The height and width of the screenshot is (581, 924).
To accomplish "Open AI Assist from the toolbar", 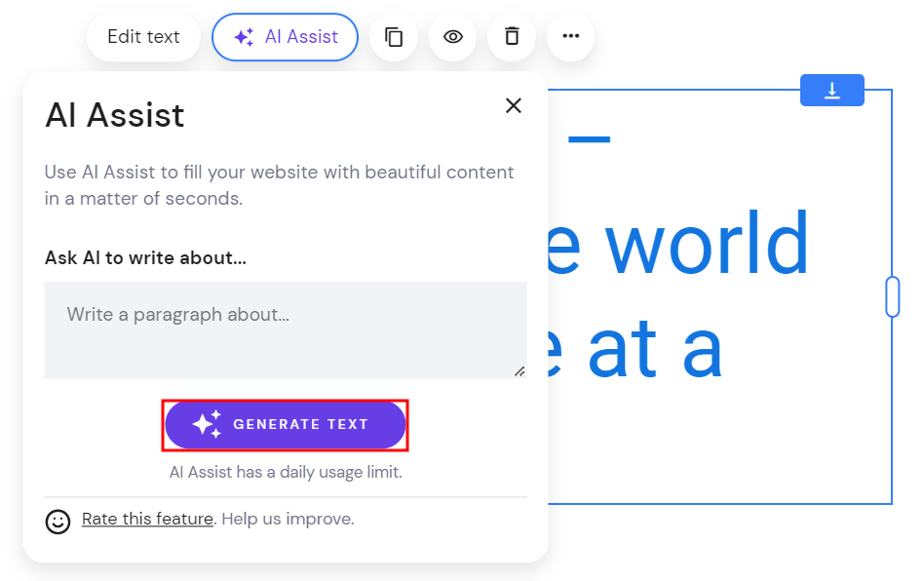I will click(286, 37).
